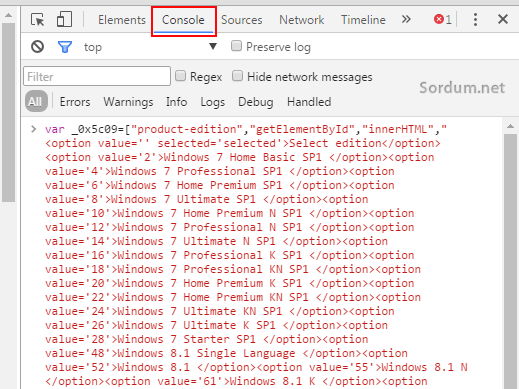Filter console by Info
The height and width of the screenshot is (389, 519).
tap(176, 102)
